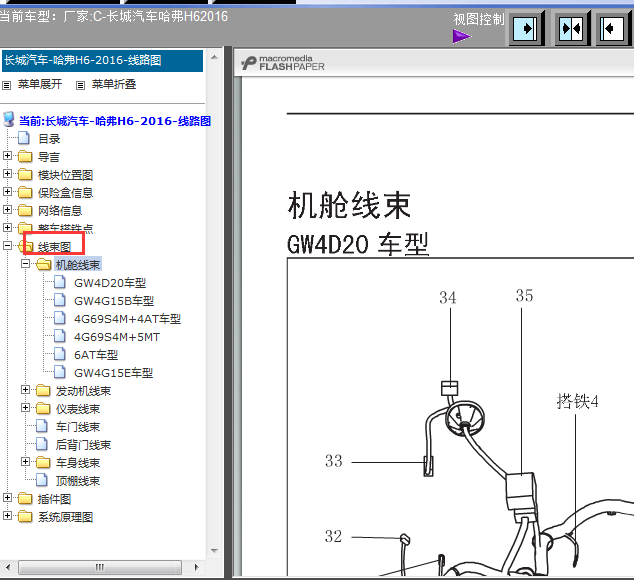Open the 后背门线束 page
634x580 pixels.
point(83,445)
